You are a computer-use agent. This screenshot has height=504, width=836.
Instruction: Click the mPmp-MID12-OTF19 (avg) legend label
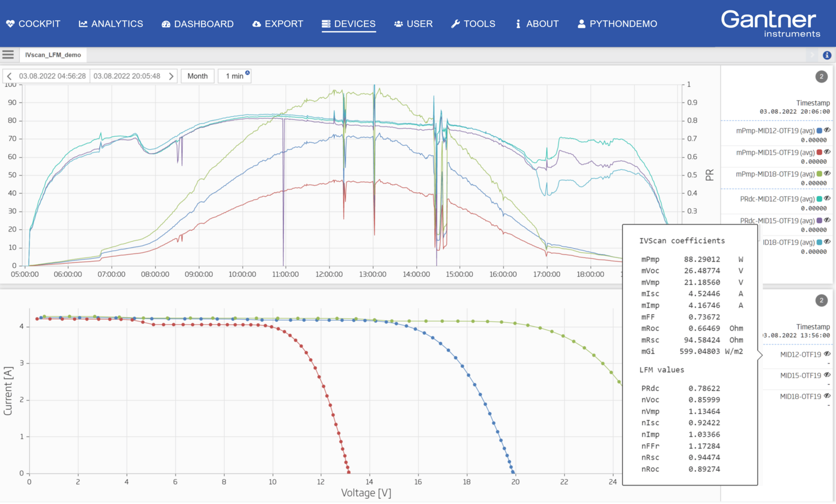(775, 131)
